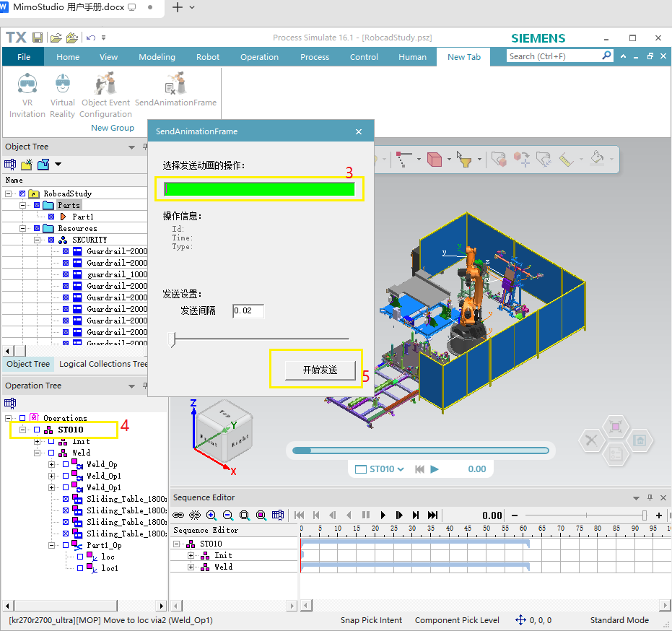This screenshot has width=672, height=631.
Task: Toggle the checkbox beside ST010 operation
Action: [x=37, y=430]
